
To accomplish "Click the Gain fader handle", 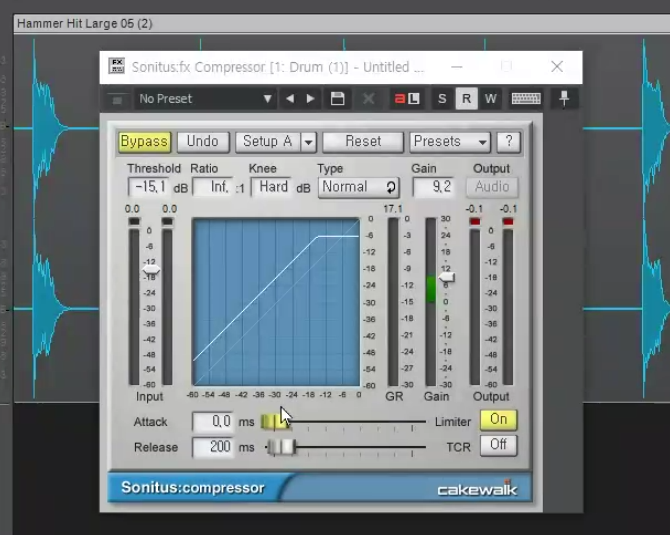I will tap(447, 278).
